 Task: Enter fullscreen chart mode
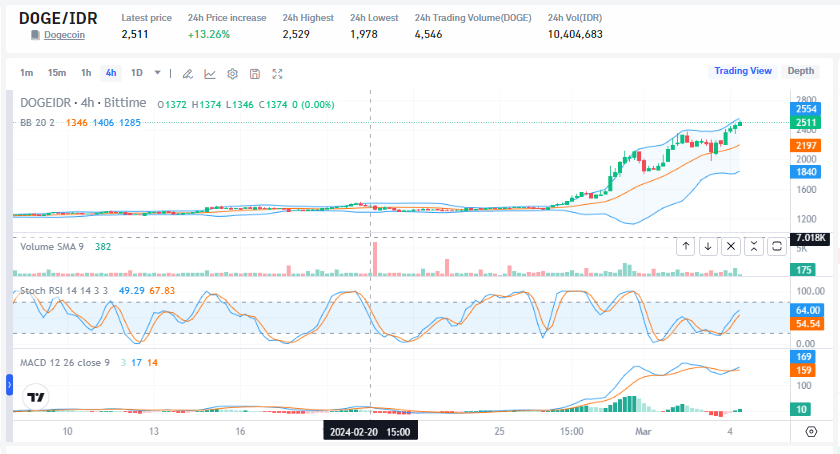[x=278, y=73]
